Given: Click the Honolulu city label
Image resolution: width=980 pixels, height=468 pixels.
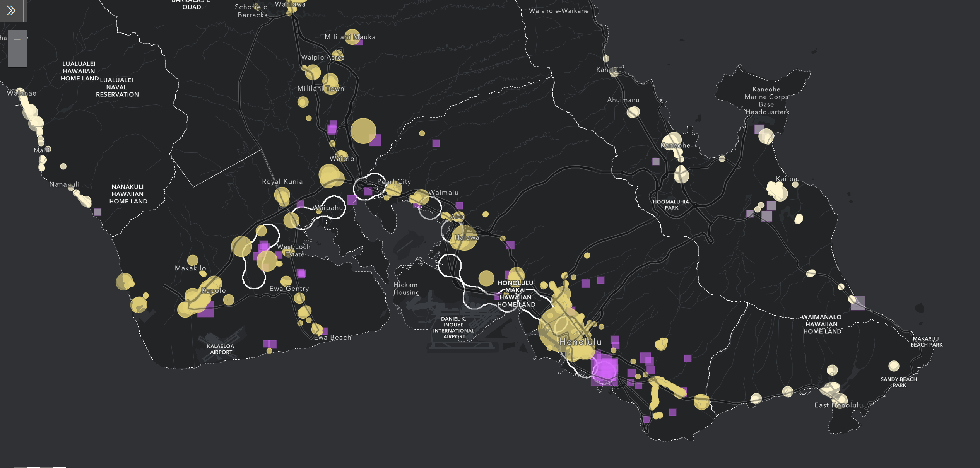Looking at the screenshot, I should tap(580, 342).
